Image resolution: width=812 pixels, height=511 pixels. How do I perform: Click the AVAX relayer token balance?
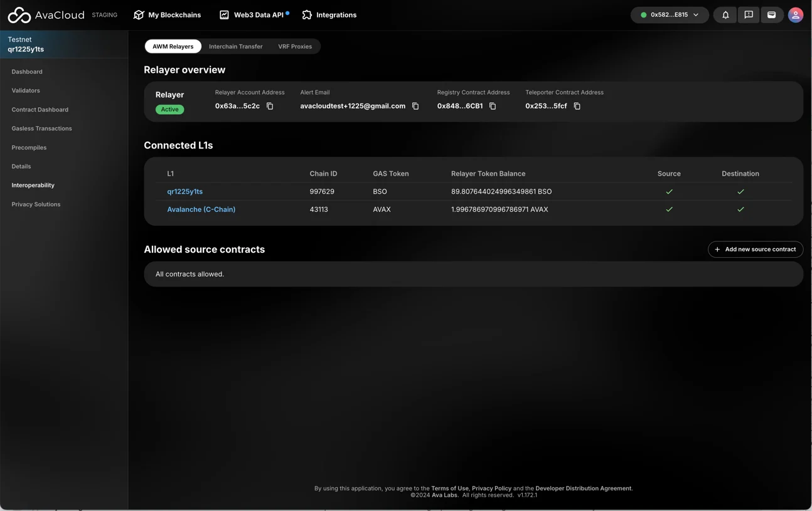click(x=499, y=209)
